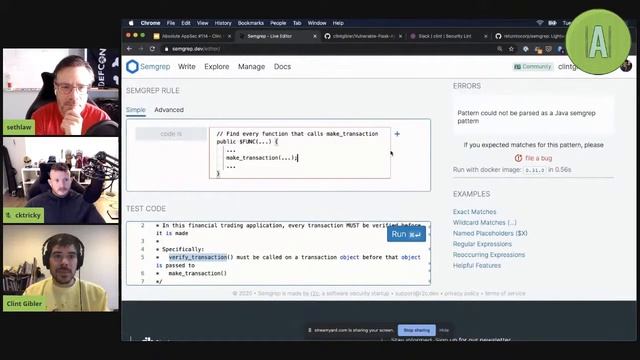Open the 'code is' pattern type dropdown
Screen dimensions: 640x360
point(171,134)
